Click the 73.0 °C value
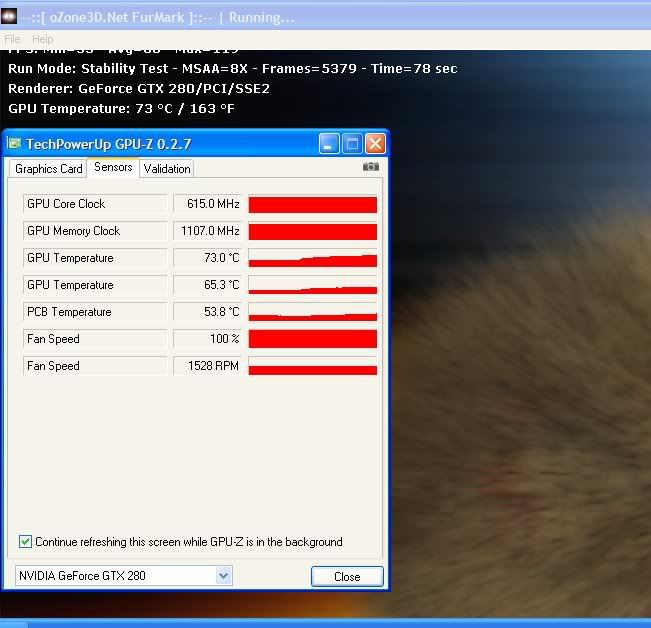Viewport: 651px width, 628px height. 208,258
